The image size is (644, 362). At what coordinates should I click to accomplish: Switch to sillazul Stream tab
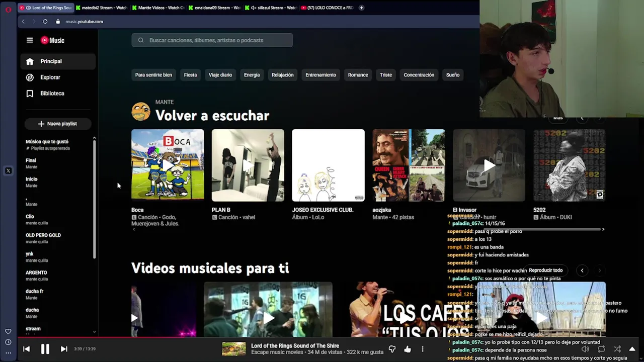click(271, 8)
